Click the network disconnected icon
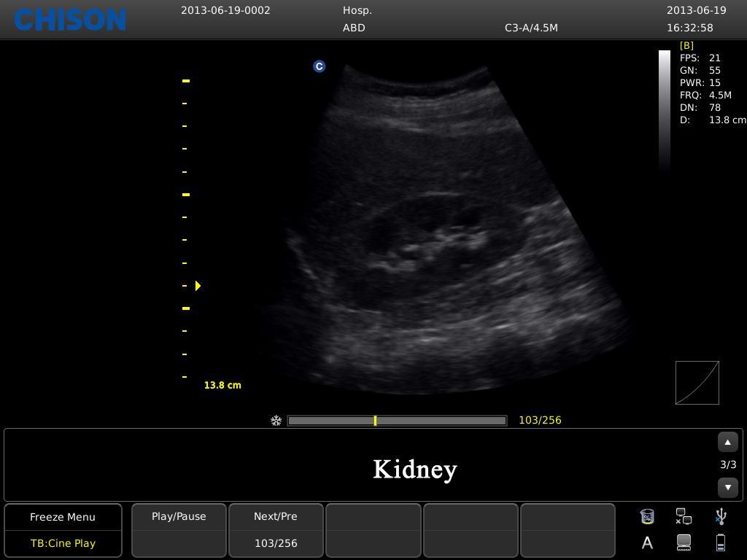Viewport: 747px width, 560px height. coord(684,517)
